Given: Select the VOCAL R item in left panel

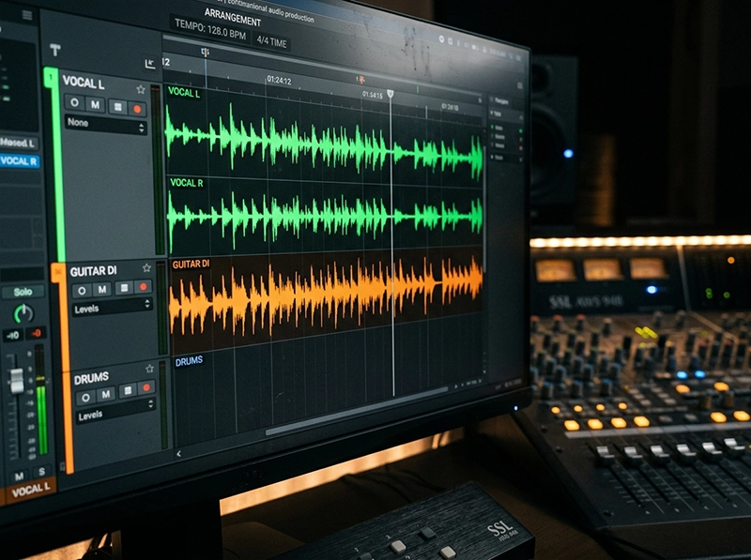Looking at the screenshot, I should (x=19, y=161).
